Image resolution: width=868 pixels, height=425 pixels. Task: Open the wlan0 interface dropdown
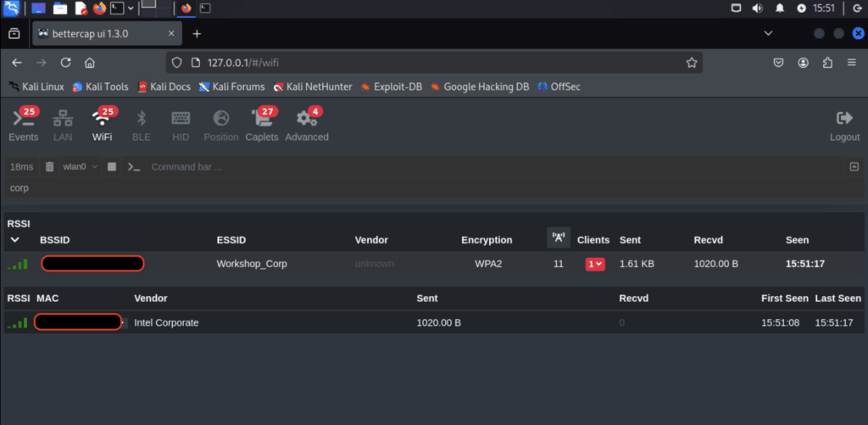click(80, 167)
